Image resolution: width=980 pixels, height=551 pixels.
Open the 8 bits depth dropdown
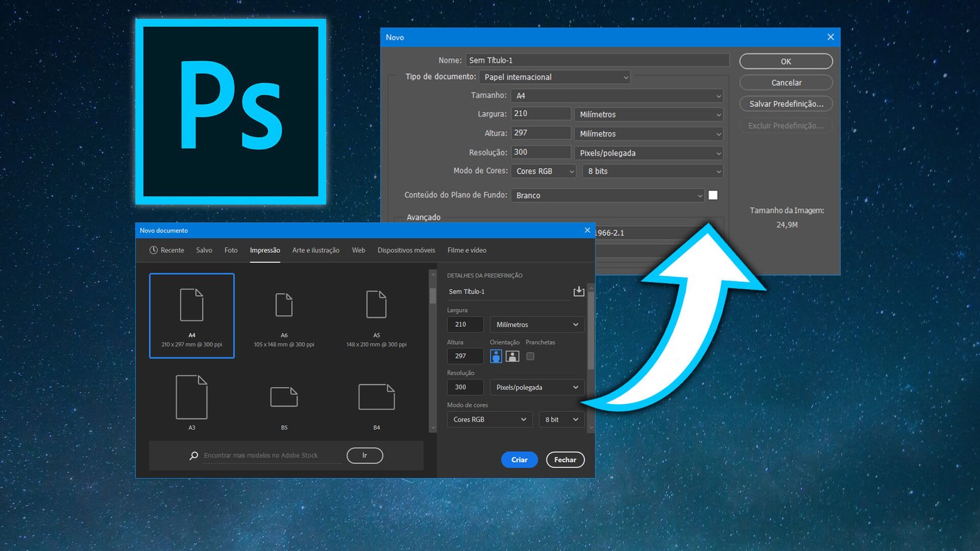coord(653,171)
